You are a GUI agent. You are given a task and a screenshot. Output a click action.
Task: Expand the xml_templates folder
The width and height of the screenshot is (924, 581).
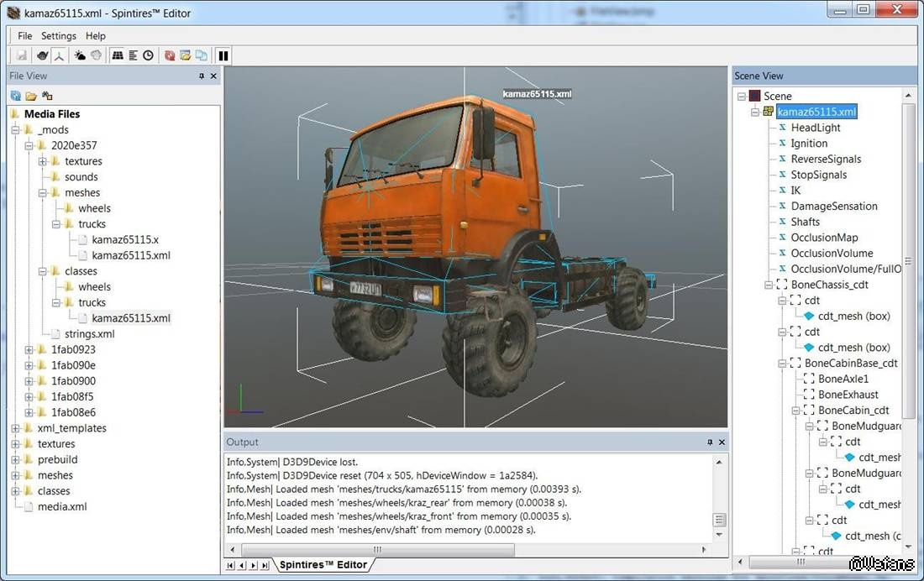16,428
